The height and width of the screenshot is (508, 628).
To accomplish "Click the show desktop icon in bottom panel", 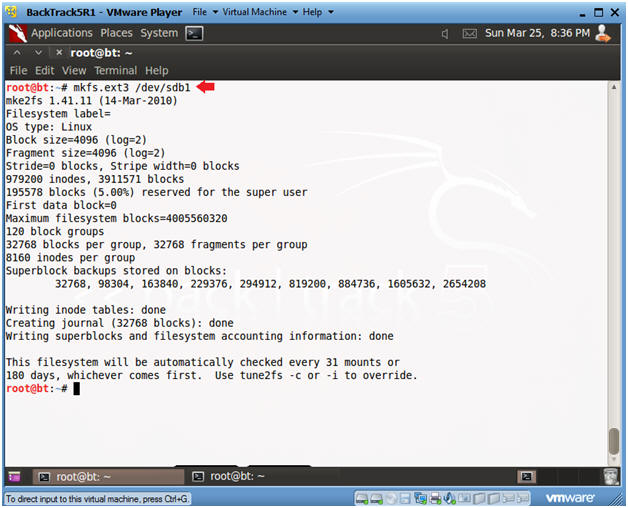I will coord(14,477).
